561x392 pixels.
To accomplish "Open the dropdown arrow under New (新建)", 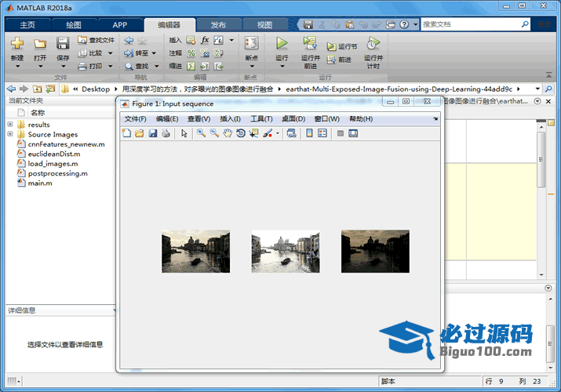I will point(17,67).
